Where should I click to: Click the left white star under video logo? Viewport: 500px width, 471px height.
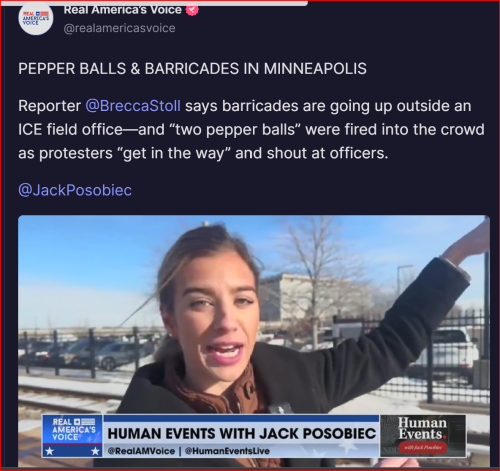tap(50, 451)
